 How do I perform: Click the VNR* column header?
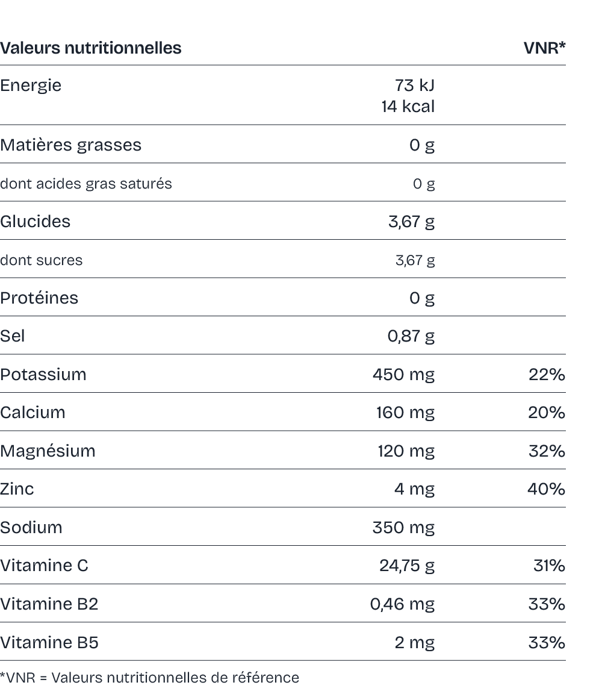click(544, 48)
